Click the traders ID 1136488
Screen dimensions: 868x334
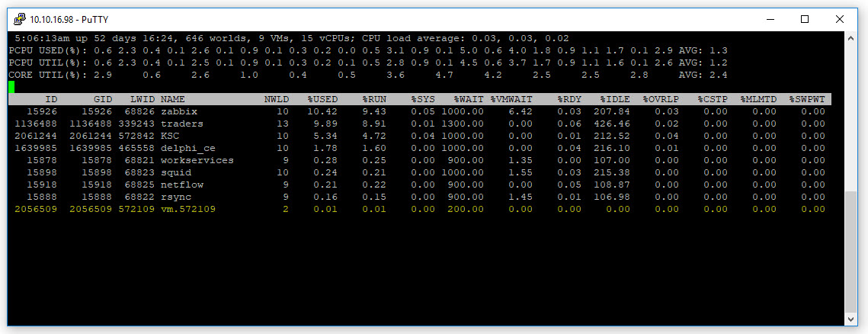point(36,124)
